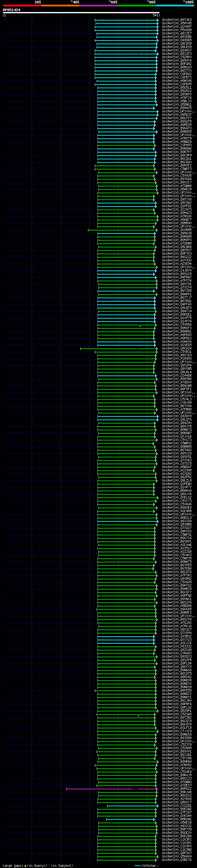Open hit UniRef100_Q8GVI7
Image resolution: width=197 pixels, height=868 pixels.
click(177, 802)
